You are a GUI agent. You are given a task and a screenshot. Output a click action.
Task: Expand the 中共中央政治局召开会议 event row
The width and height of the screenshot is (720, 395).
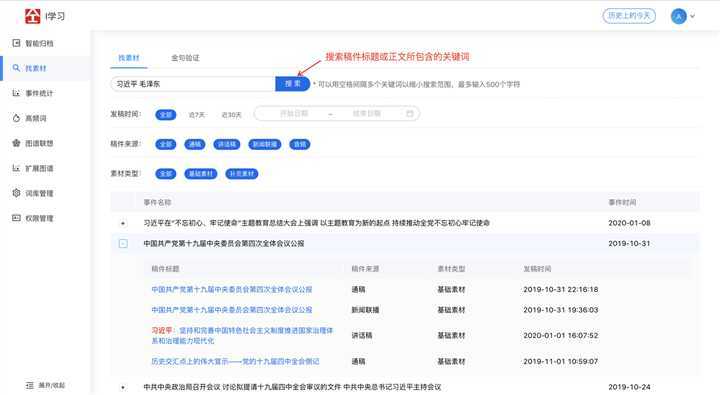click(123, 387)
